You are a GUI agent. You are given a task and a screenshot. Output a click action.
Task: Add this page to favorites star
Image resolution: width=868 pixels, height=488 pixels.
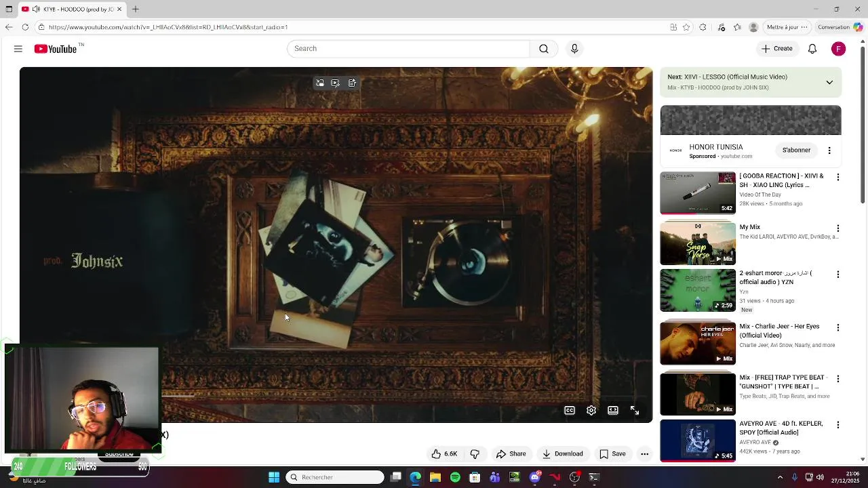[x=686, y=27]
